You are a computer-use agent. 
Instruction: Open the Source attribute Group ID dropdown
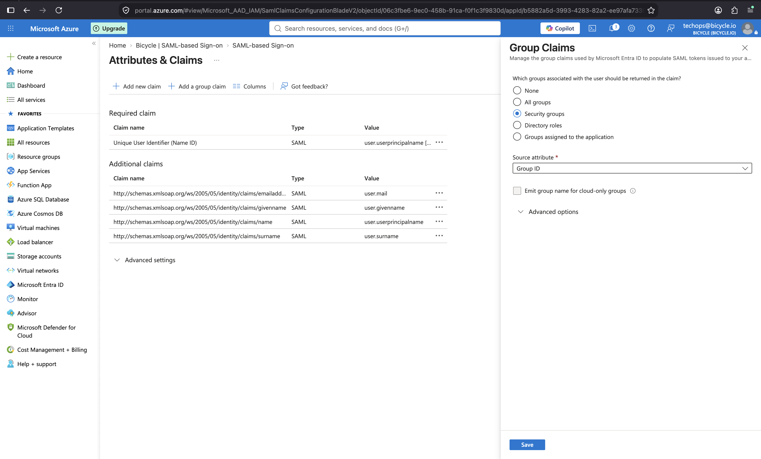[632, 168]
